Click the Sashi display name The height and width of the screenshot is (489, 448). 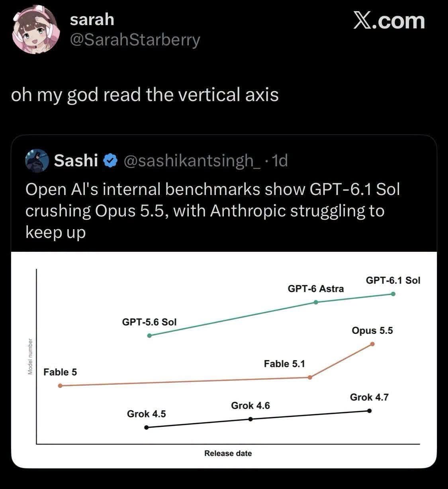tap(76, 160)
